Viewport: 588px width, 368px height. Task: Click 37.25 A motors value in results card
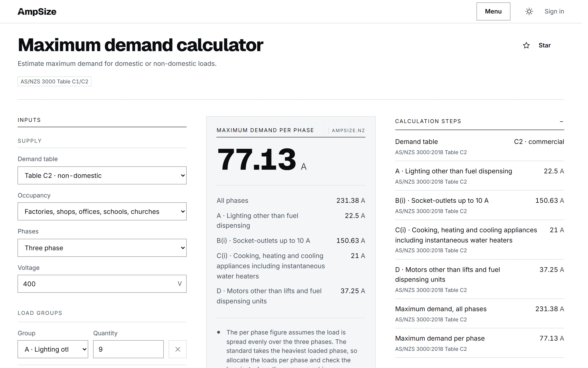(353, 291)
